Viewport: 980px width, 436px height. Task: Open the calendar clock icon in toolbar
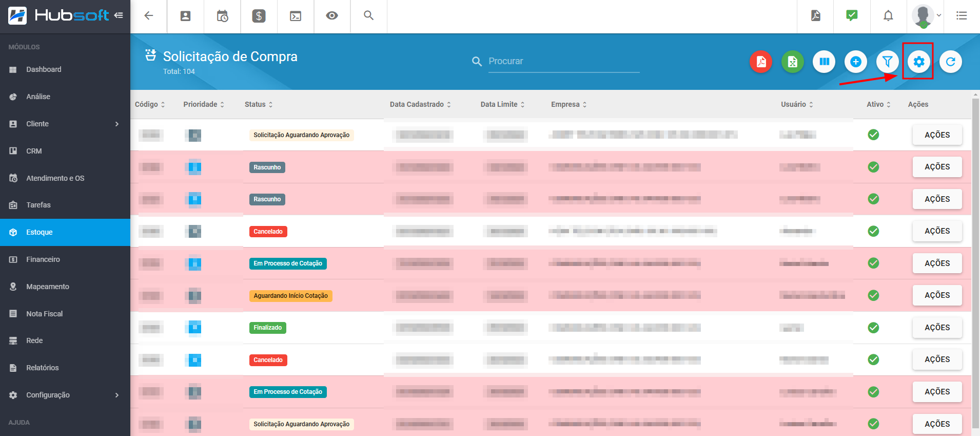pos(222,16)
